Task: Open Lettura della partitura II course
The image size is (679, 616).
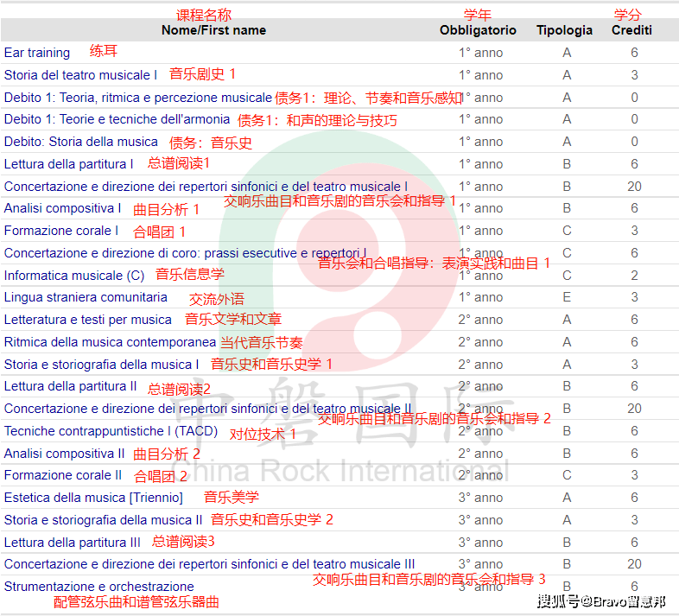Action: coord(71,386)
